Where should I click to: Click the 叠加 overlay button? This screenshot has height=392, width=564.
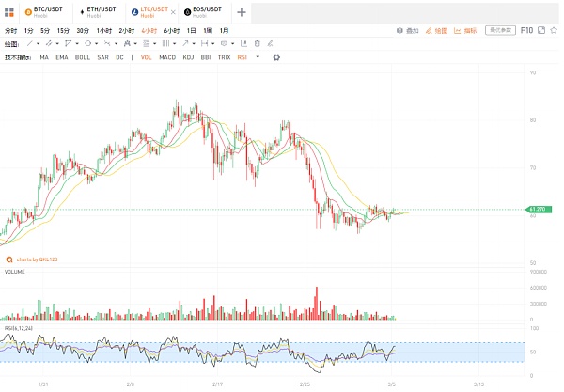(x=408, y=31)
